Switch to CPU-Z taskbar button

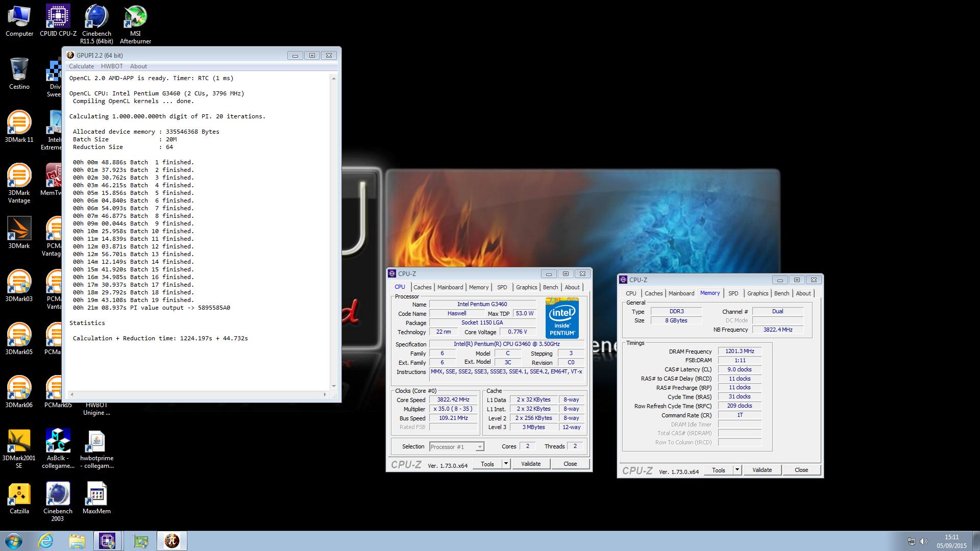coord(107,541)
